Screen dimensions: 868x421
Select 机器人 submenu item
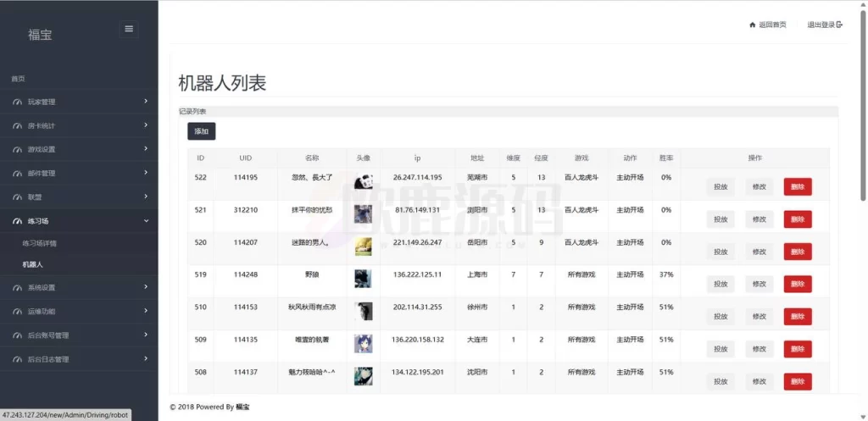point(33,264)
